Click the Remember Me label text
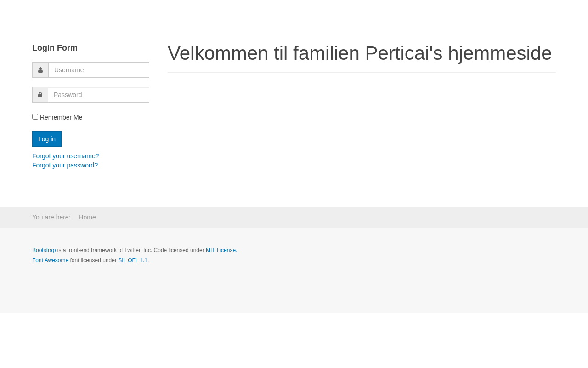This screenshot has height=368, width=588. (61, 117)
